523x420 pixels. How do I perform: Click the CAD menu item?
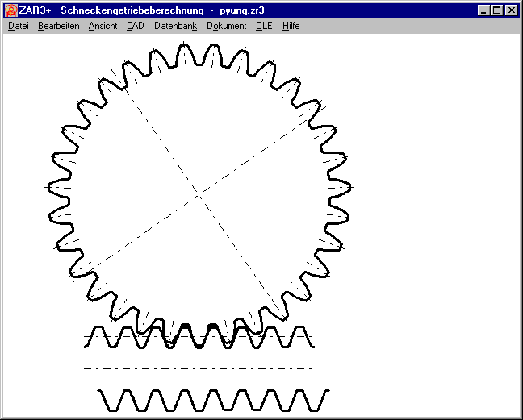pos(135,26)
